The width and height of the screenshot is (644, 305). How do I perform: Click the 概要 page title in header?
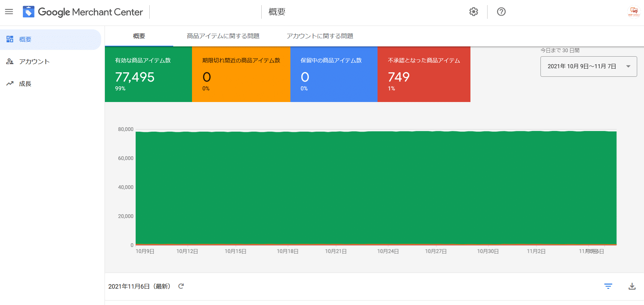click(x=277, y=12)
